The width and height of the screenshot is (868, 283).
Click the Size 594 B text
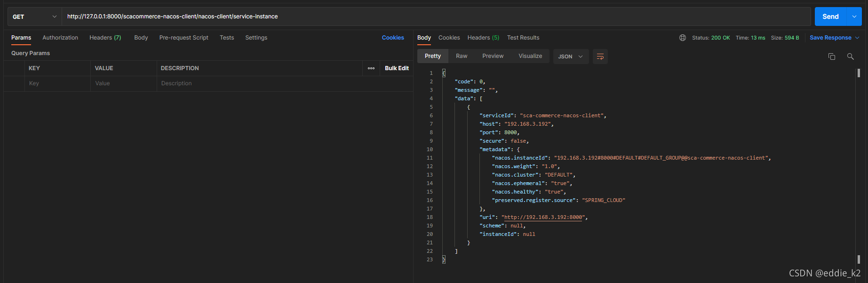pos(785,38)
